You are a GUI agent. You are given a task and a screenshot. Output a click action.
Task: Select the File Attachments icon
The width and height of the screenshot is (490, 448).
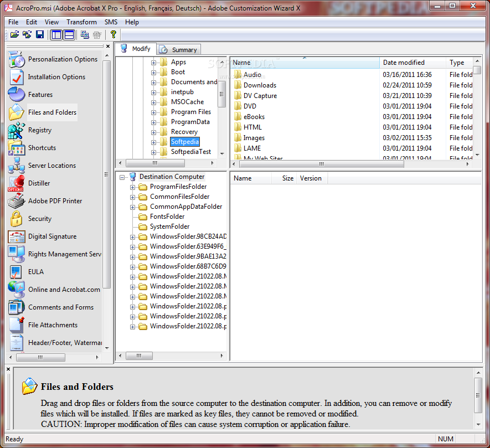(x=17, y=325)
